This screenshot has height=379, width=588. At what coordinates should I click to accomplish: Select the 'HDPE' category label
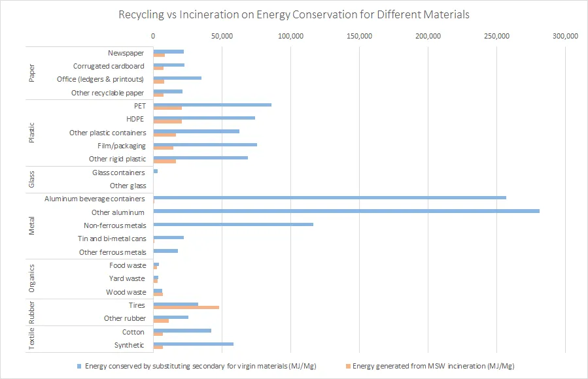(135, 119)
